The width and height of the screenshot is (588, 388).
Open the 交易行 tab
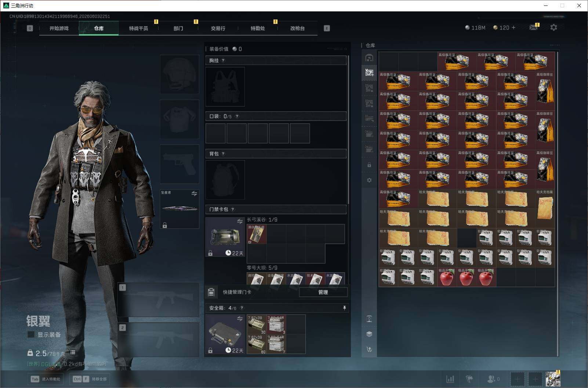(x=218, y=28)
